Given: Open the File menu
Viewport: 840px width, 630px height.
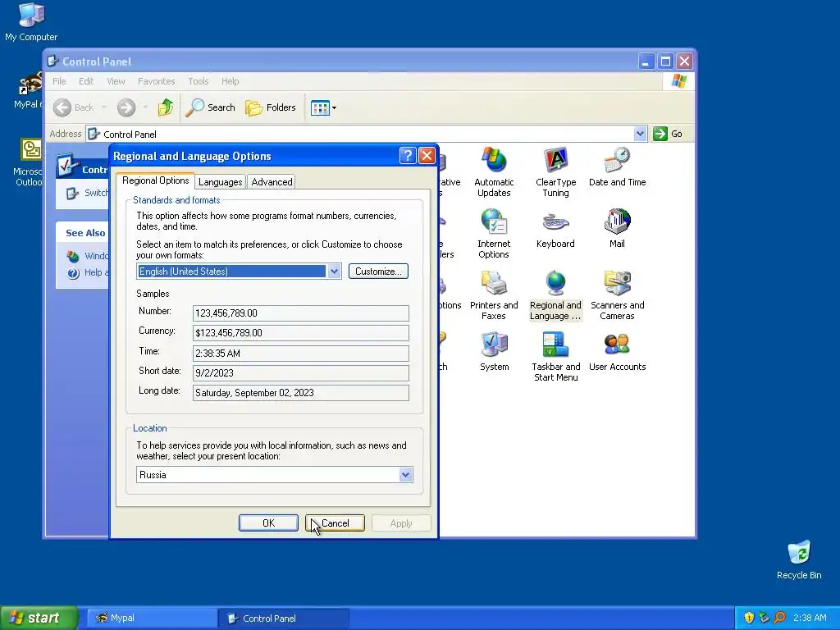Looking at the screenshot, I should click(59, 81).
